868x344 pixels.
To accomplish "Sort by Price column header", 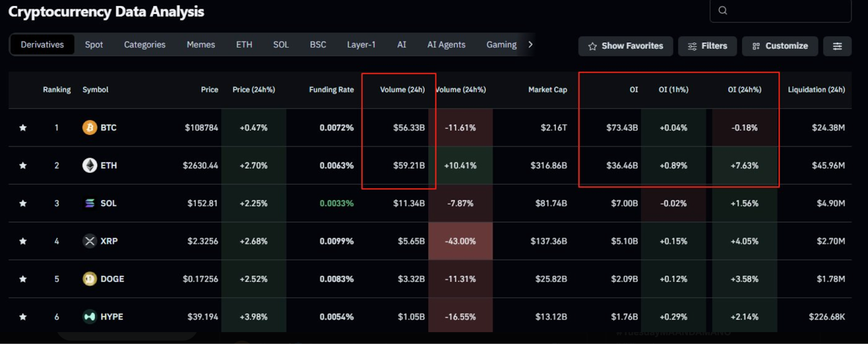I will (209, 90).
